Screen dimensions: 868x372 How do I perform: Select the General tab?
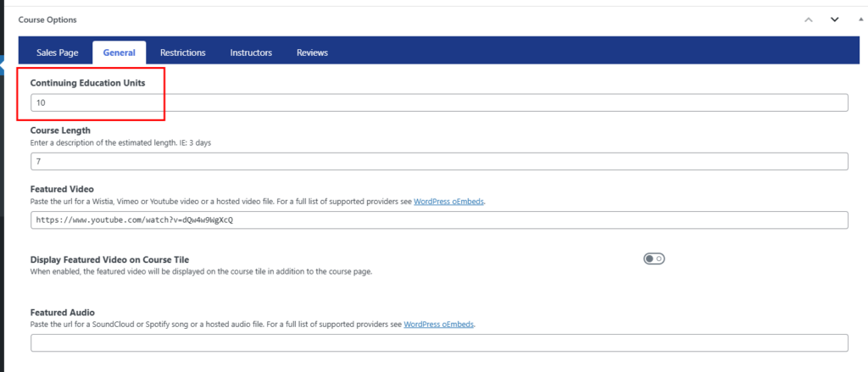pyautogui.click(x=119, y=53)
